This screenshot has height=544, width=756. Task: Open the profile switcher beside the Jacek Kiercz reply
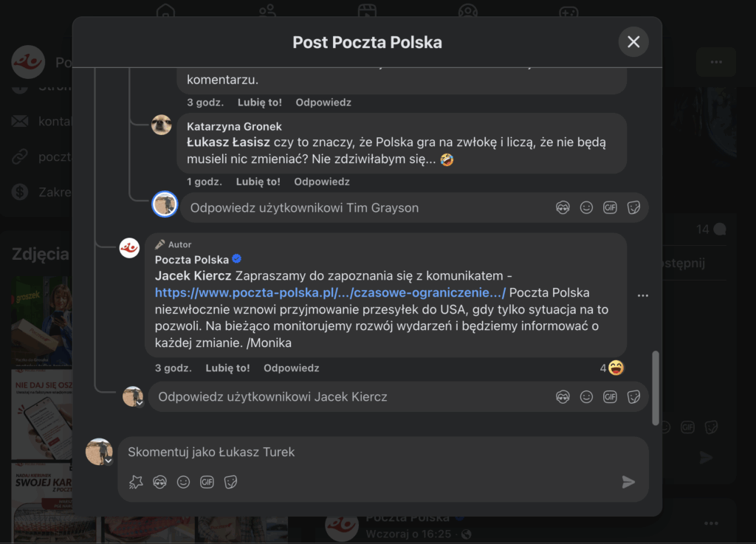click(x=139, y=403)
